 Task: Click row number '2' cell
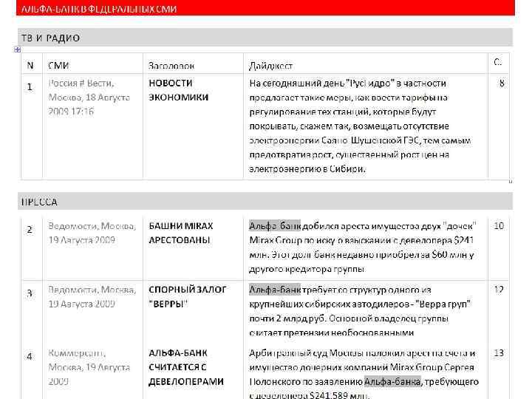[30, 230]
